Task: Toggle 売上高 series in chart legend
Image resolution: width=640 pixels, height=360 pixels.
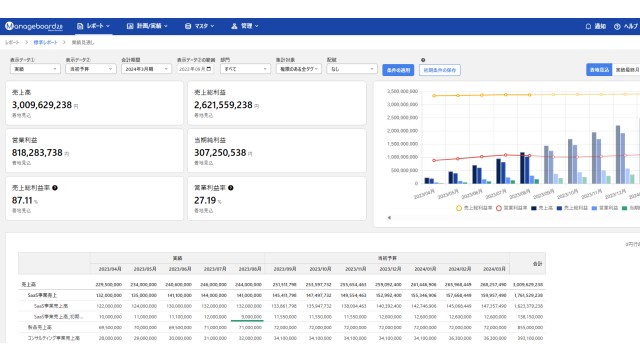Action: [542, 208]
